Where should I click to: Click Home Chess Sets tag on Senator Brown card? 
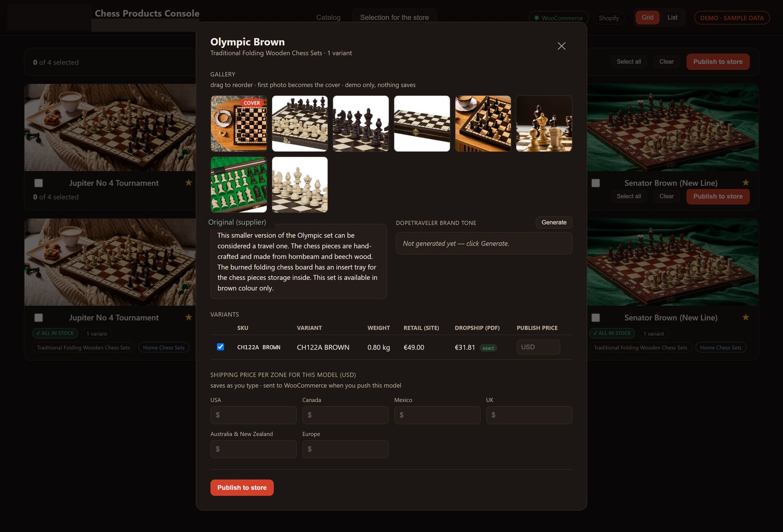[720, 347]
